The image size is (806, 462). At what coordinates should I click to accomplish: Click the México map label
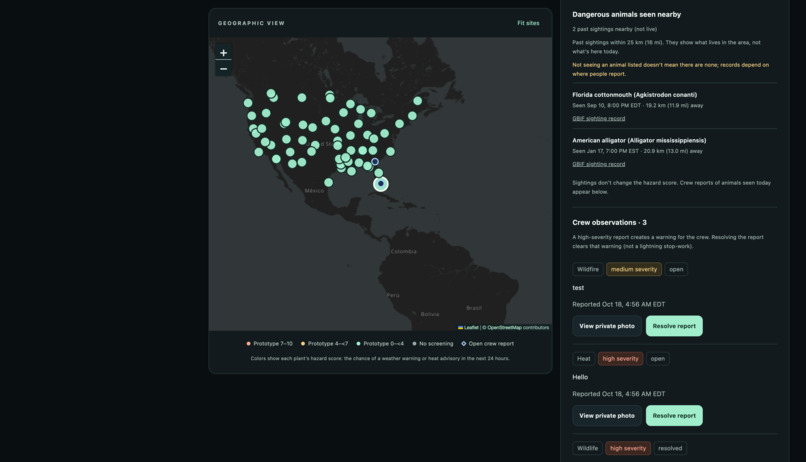pyautogui.click(x=314, y=191)
